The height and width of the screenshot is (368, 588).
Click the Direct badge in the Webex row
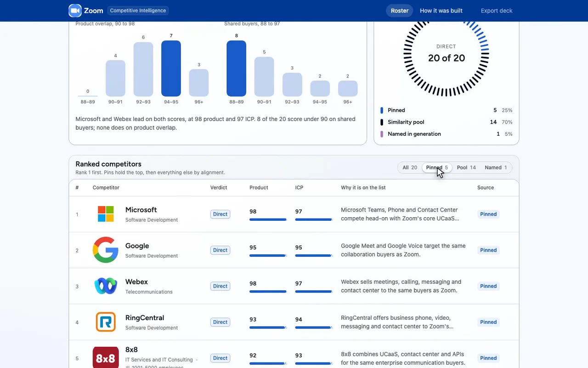click(x=220, y=286)
